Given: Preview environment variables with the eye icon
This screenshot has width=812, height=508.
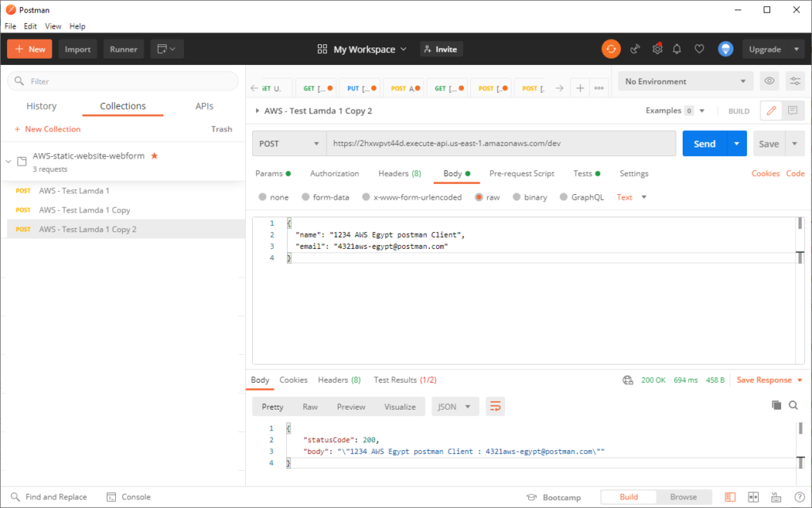Looking at the screenshot, I should point(768,81).
